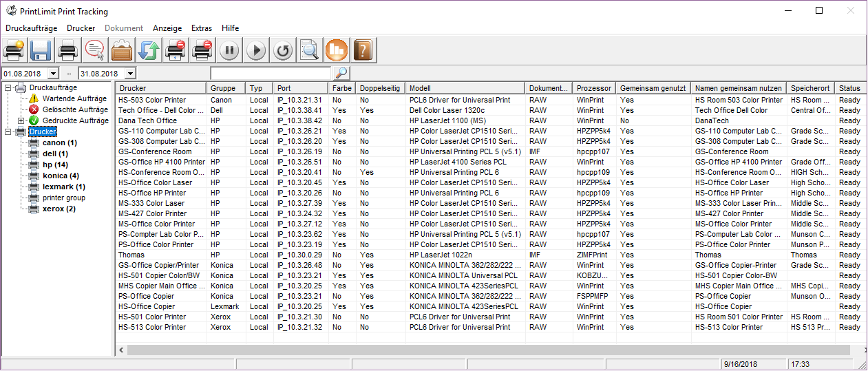
Task: Collapse the Druckaufträge tree node
Action: 8,88
